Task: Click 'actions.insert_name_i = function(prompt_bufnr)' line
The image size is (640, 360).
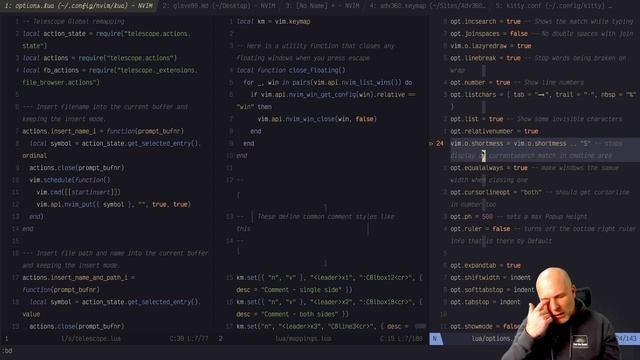Action: coord(103,131)
